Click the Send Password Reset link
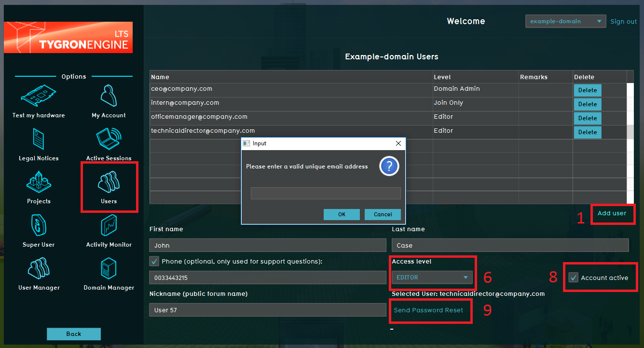 428,310
